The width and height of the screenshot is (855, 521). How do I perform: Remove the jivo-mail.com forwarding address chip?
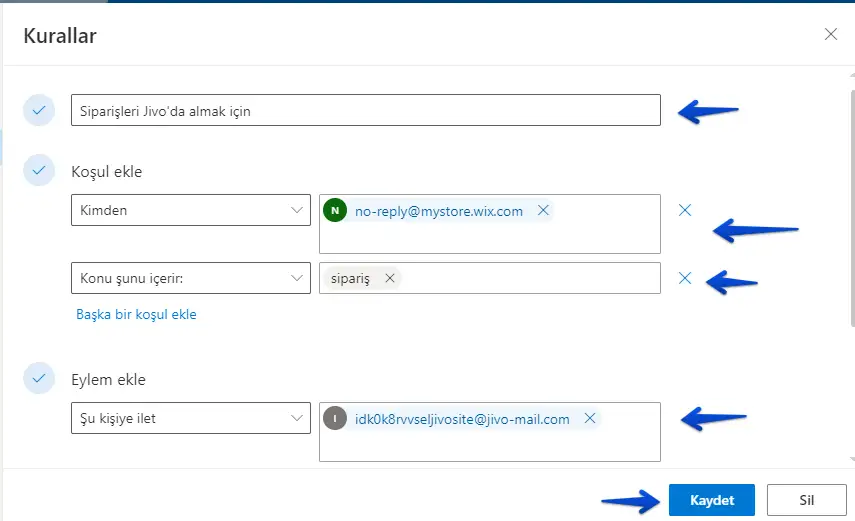590,419
